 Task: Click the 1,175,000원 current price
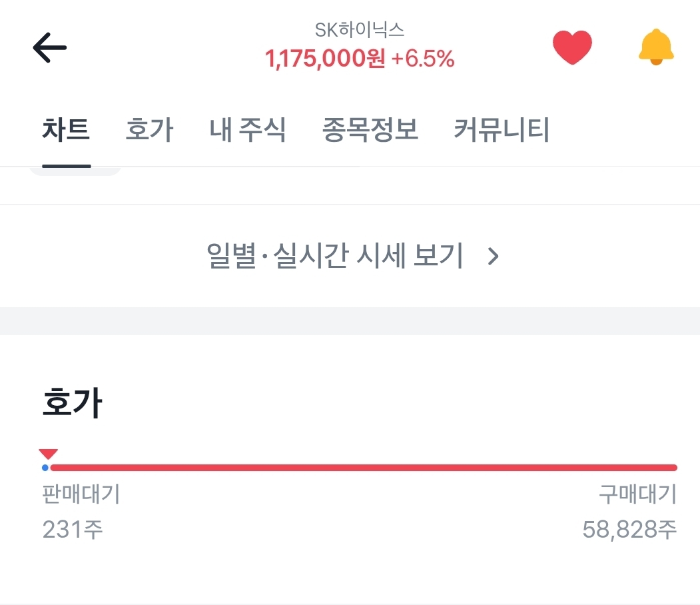[325, 59]
